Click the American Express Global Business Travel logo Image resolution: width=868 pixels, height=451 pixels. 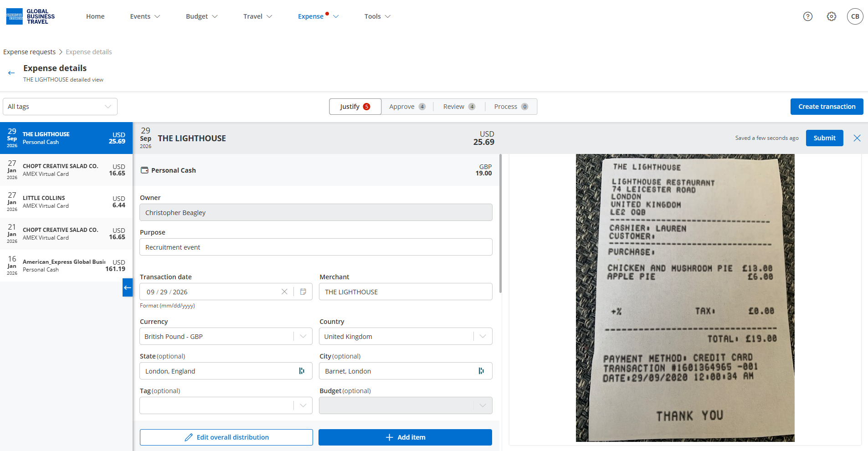pyautogui.click(x=30, y=16)
